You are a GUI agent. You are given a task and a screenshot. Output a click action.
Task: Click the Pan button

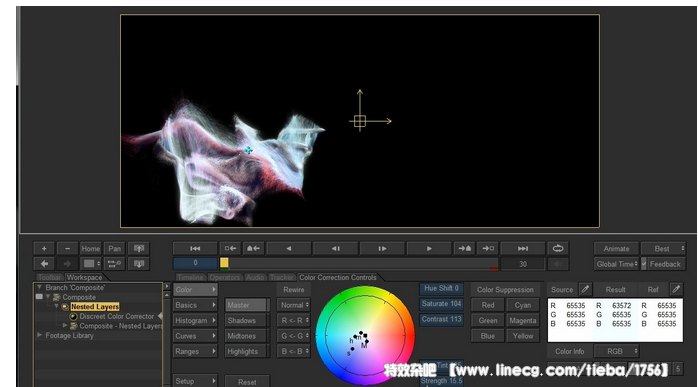tap(114, 248)
